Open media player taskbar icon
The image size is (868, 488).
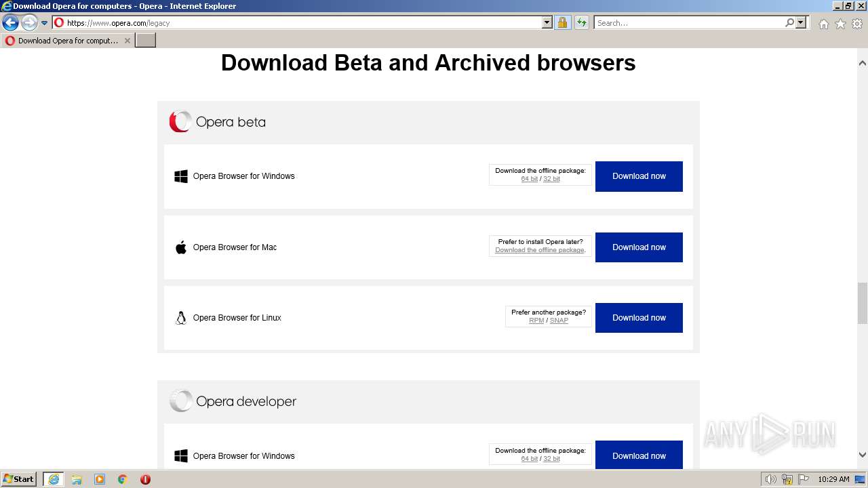100,479
